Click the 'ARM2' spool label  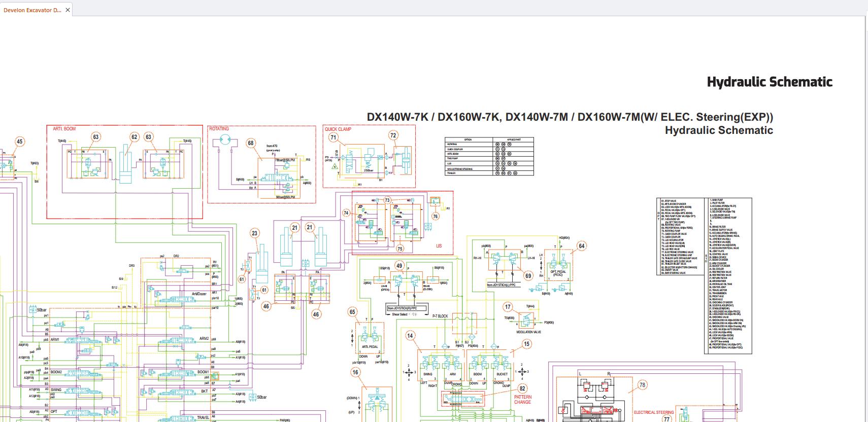pyautogui.click(x=204, y=338)
